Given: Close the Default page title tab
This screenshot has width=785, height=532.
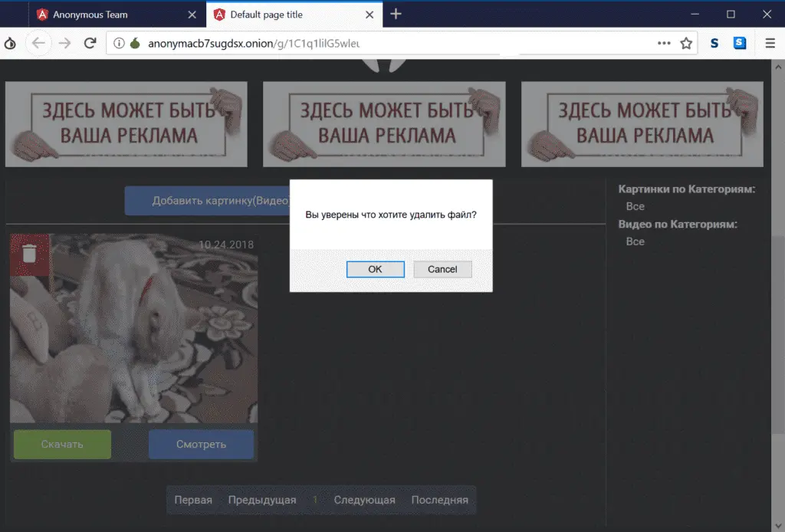Looking at the screenshot, I should coord(370,15).
